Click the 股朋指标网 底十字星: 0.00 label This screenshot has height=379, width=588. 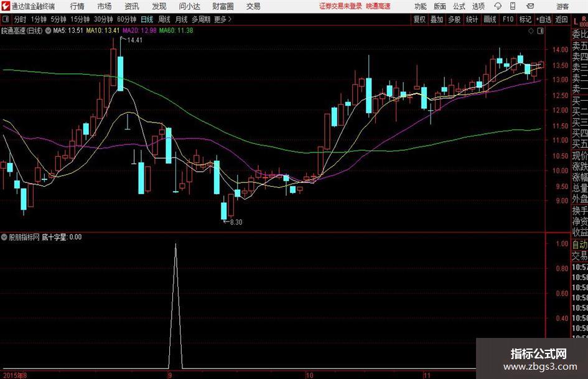tap(45, 237)
